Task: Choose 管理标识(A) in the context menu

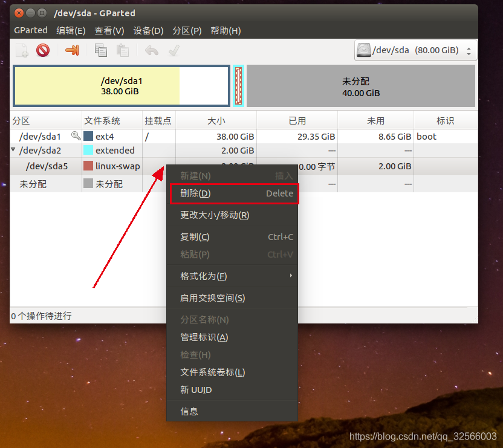Action: [232, 337]
